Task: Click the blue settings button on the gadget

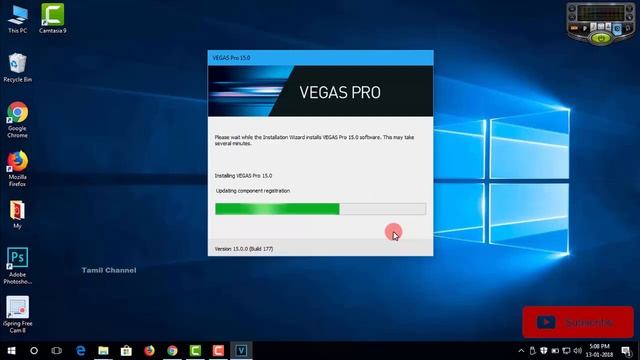Action: click(617, 28)
